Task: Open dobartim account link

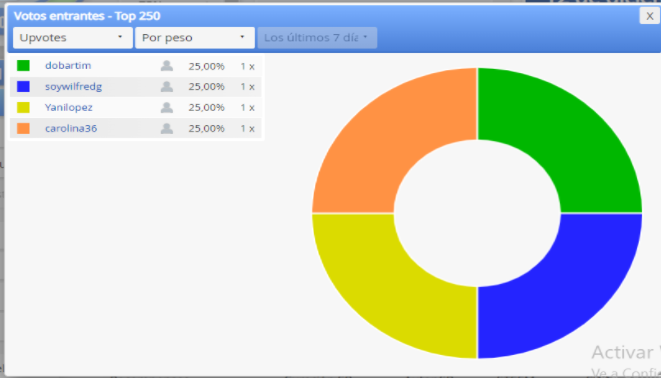Action: pos(68,66)
